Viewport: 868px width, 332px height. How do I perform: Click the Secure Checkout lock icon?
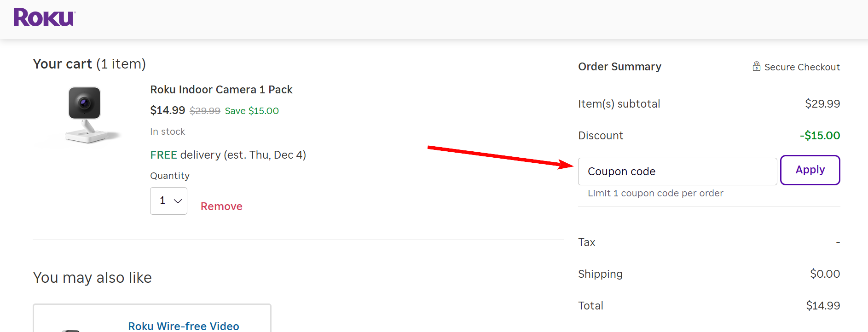757,66
